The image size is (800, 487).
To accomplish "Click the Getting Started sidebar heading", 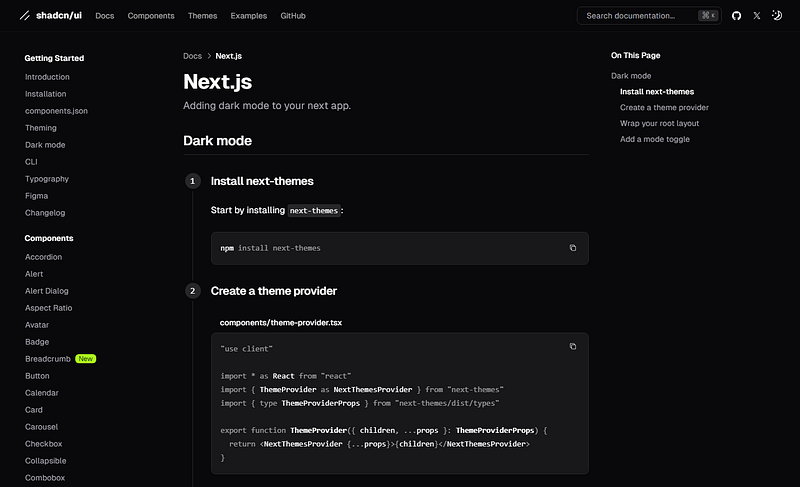I will [54, 58].
